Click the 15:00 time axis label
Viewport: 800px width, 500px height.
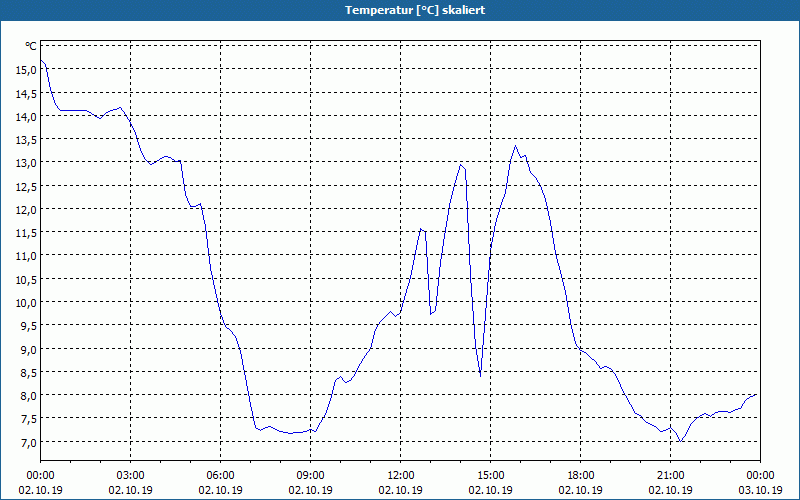coord(491,476)
